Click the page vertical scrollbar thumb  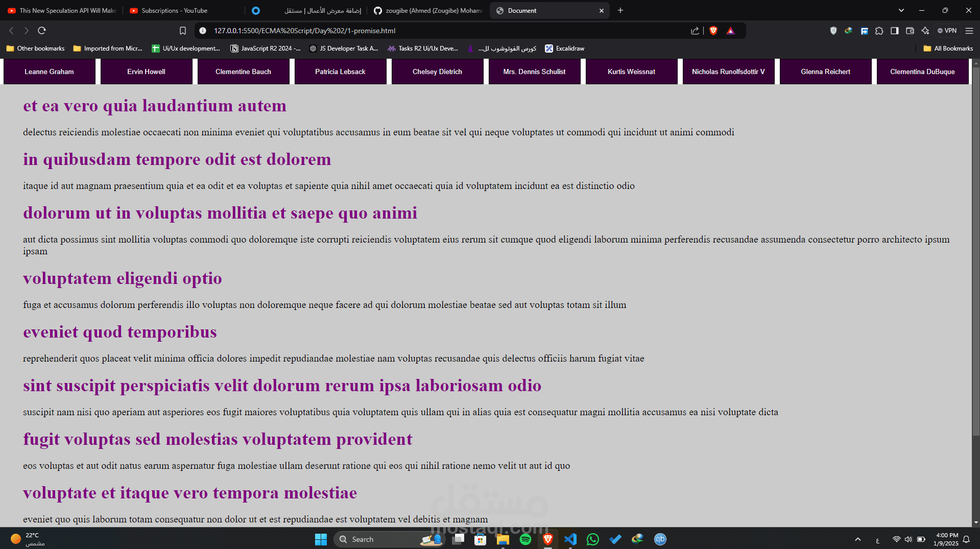[x=976, y=250]
